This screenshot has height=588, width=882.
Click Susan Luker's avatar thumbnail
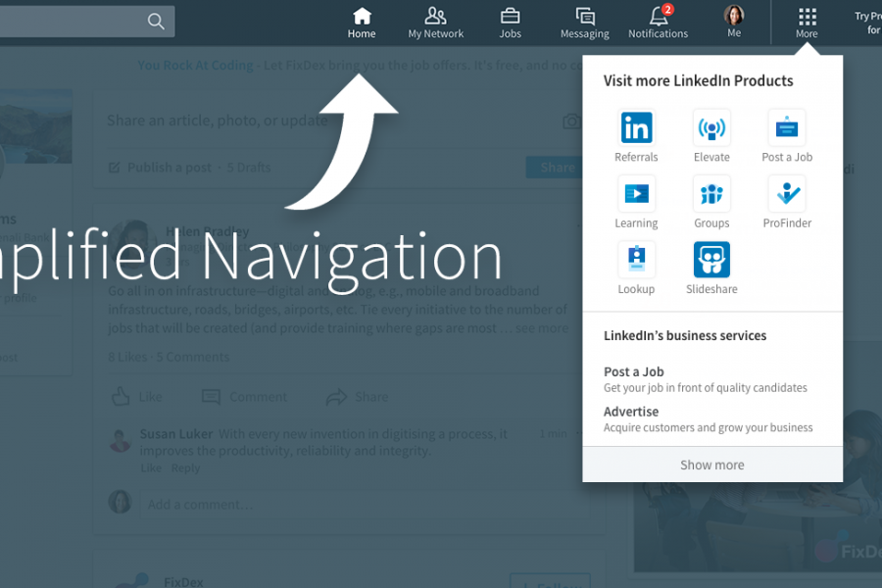pos(120,441)
